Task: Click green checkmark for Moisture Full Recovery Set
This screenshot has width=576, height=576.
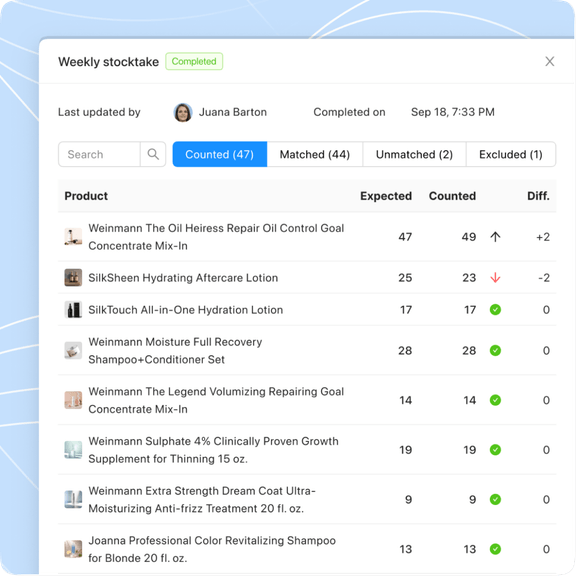Action: coord(495,350)
